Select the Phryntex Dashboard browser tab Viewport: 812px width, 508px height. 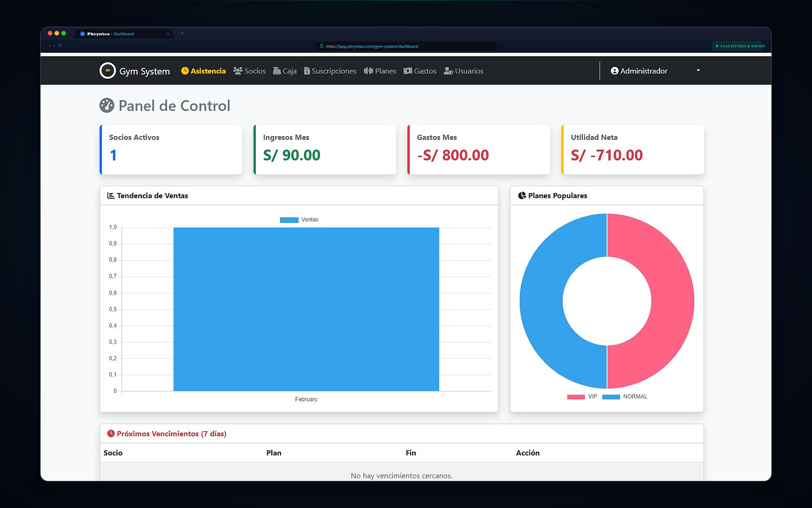(x=124, y=34)
